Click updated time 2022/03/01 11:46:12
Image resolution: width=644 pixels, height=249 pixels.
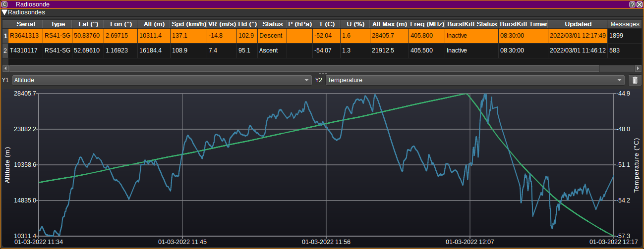[x=578, y=50]
